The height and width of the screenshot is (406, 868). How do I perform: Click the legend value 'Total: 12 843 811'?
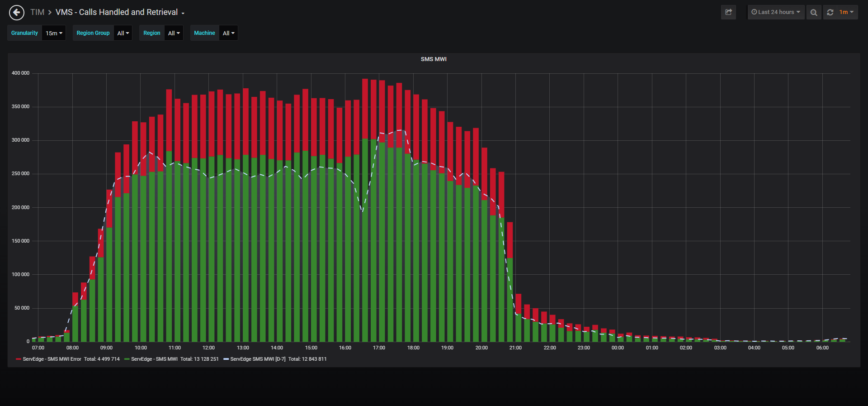[307, 359]
